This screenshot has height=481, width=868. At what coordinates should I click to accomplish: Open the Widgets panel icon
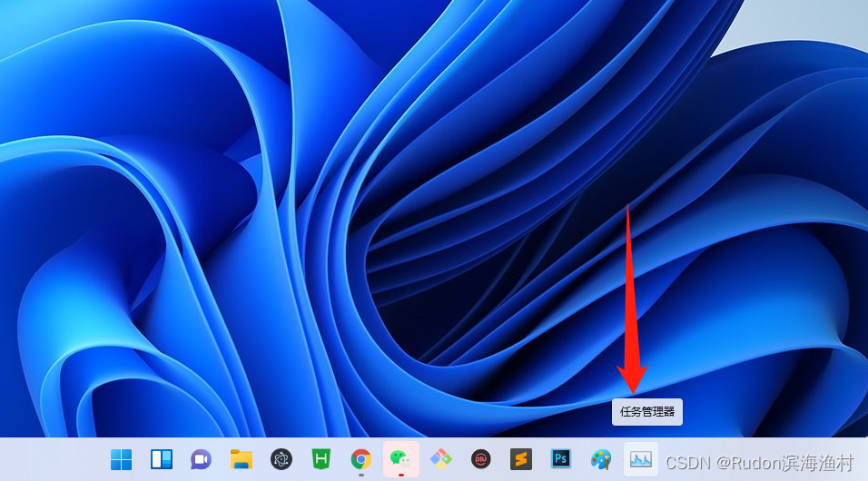point(161,459)
